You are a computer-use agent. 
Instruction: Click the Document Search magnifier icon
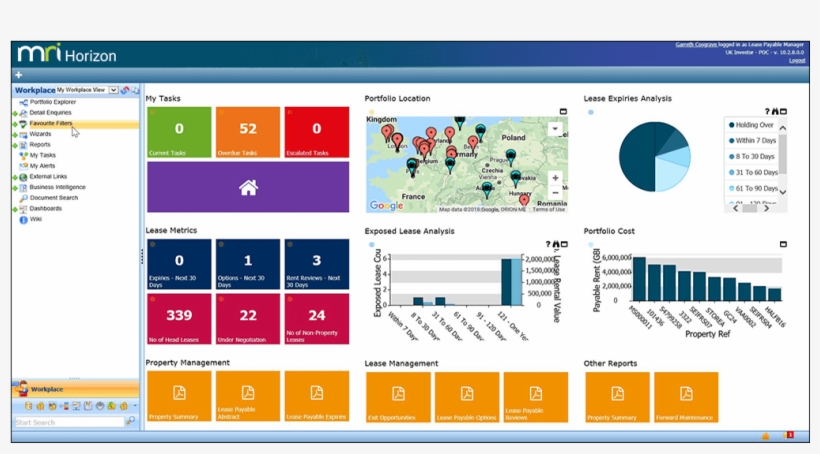tap(23, 198)
